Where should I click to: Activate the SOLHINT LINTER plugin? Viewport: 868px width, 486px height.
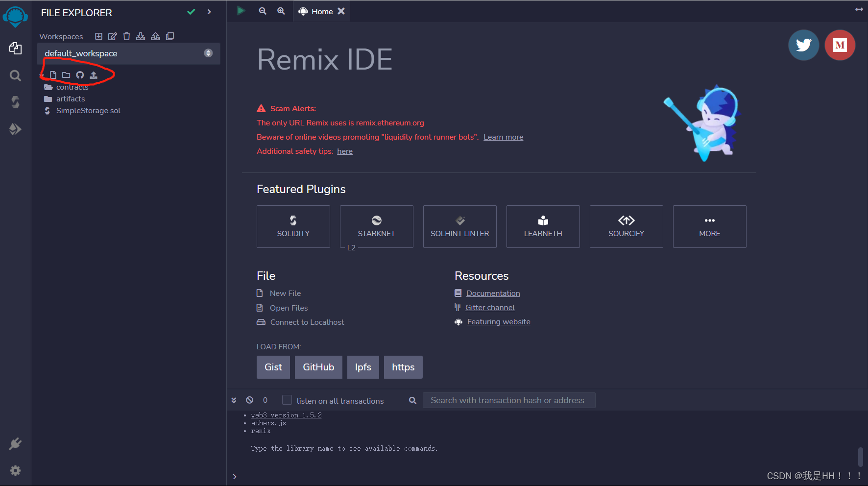coord(460,226)
